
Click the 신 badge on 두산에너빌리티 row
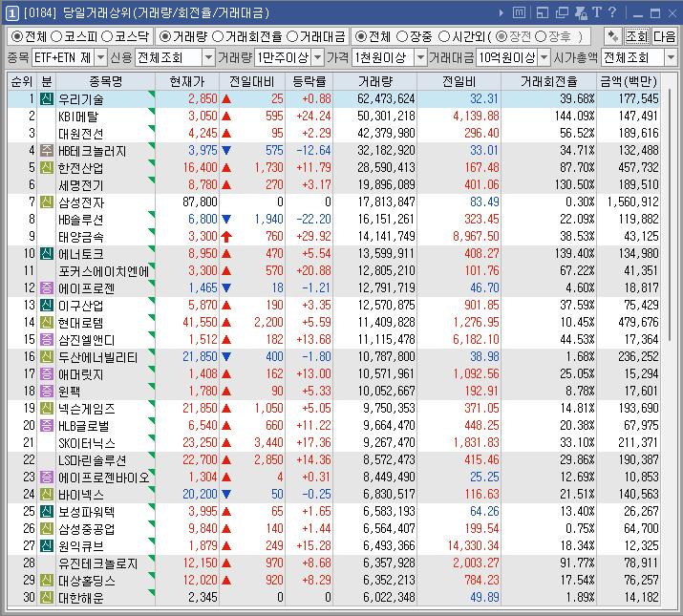pyautogui.click(x=47, y=356)
